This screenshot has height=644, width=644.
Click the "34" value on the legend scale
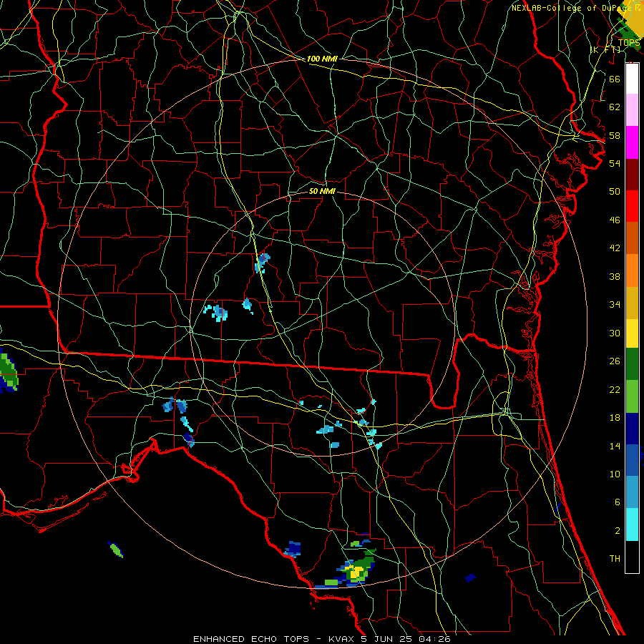615,305
